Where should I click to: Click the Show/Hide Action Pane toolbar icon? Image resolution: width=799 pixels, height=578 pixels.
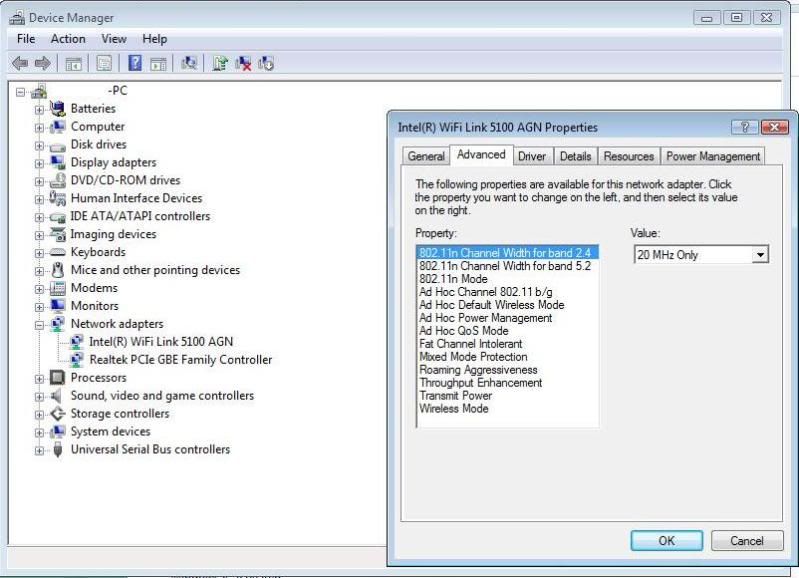tap(158, 64)
